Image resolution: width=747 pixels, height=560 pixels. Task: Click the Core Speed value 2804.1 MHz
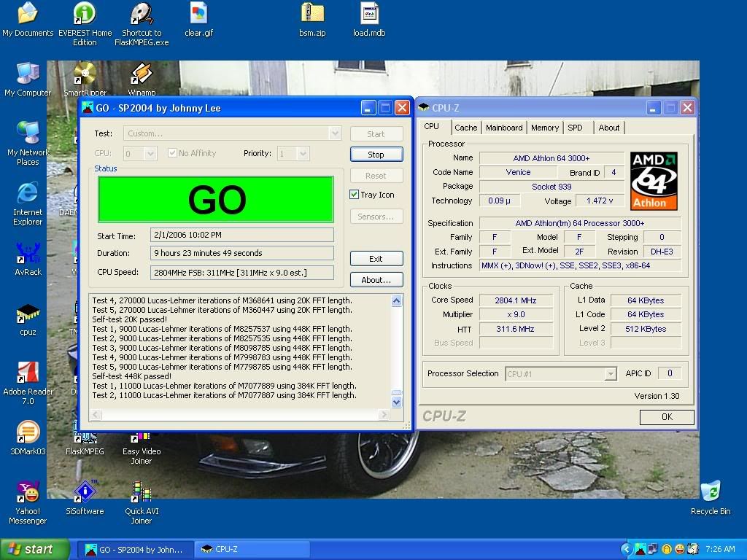click(516, 300)
